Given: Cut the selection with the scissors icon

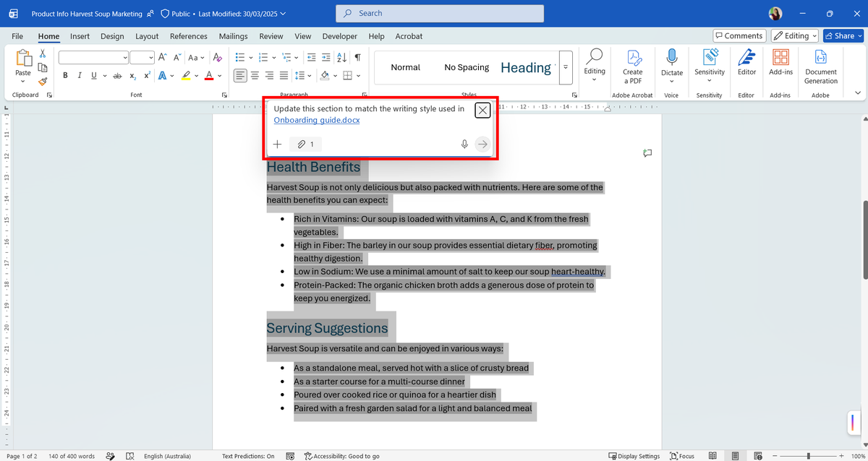Looking at the screenshot, I should pyautogui.click(x=43, y=54).
